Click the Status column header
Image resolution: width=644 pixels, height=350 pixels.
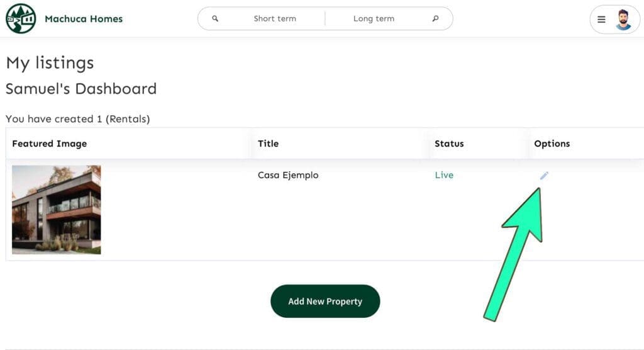click(x=449, y=144)
